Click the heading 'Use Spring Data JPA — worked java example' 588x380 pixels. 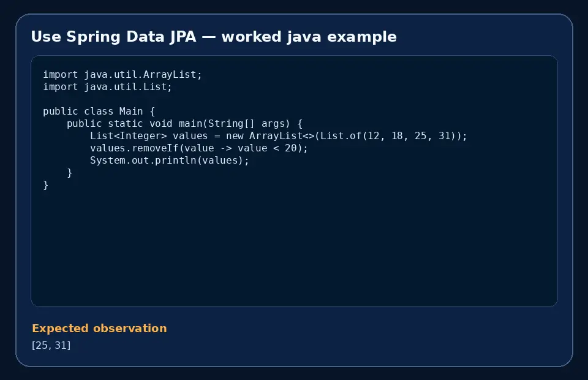pyautogui.click(x=214, y=37)
